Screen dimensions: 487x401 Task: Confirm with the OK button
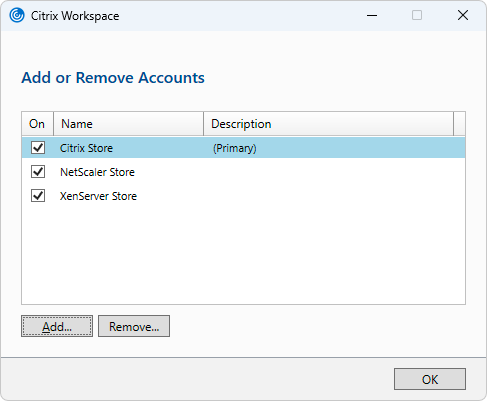point(430,379)
